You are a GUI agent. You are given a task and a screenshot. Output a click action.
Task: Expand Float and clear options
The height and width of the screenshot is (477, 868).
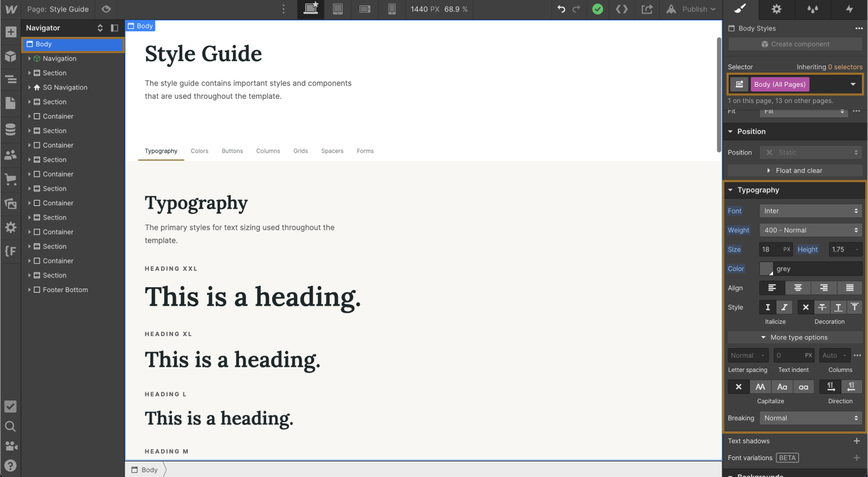(795, 171)
